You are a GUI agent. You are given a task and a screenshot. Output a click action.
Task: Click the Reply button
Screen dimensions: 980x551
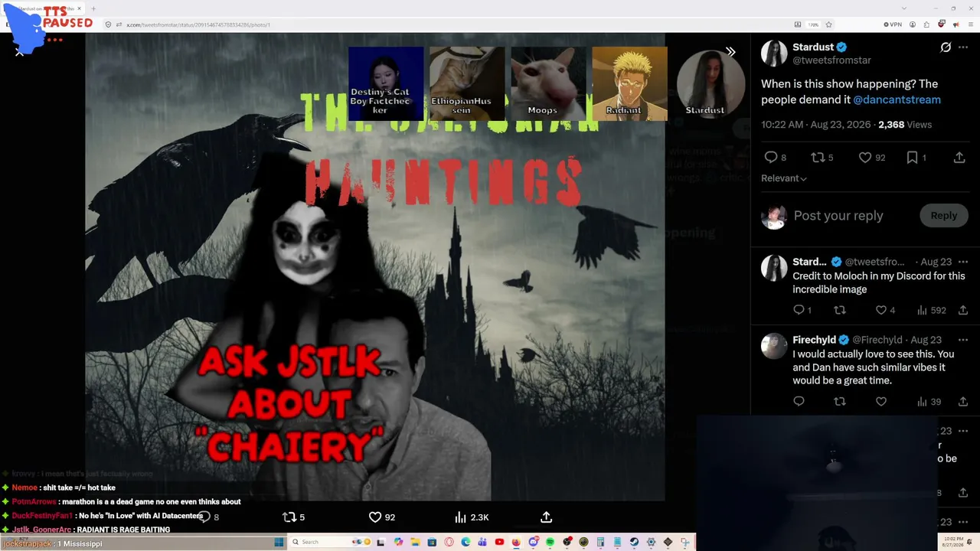coord(943,216)
